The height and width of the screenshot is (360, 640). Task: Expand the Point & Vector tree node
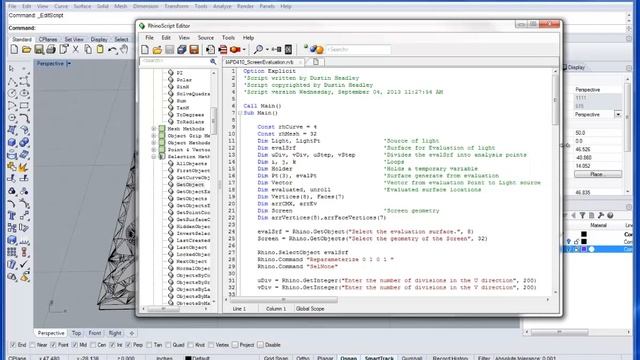154,149
